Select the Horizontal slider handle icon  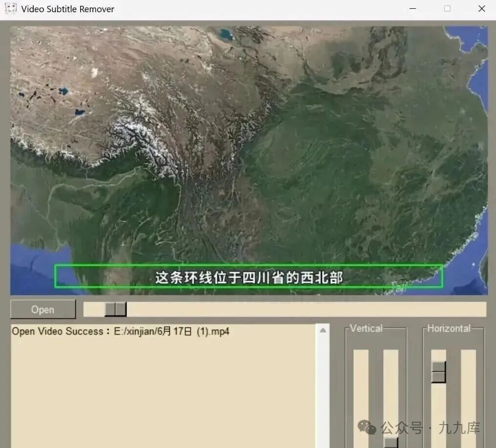click(438, 373)
